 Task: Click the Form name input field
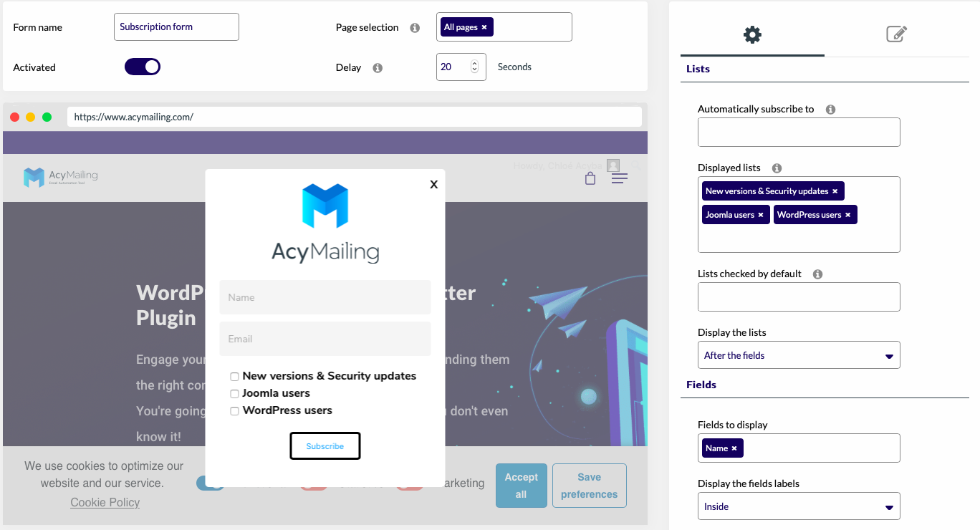point(176,26)
